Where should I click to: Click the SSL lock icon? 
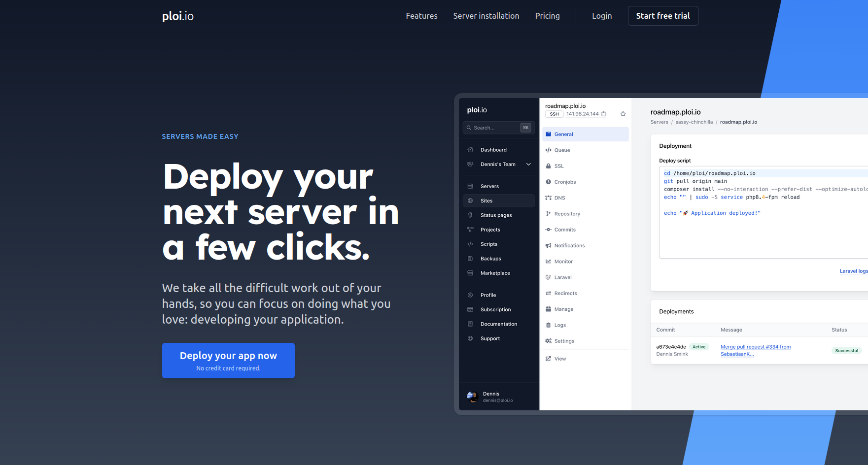[548, 166]
